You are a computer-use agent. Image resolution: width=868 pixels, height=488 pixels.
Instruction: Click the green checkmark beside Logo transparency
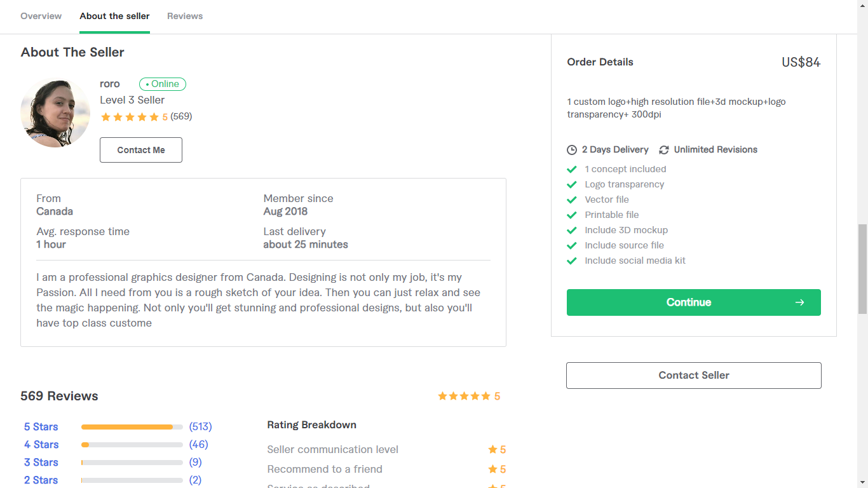[571, 184]
